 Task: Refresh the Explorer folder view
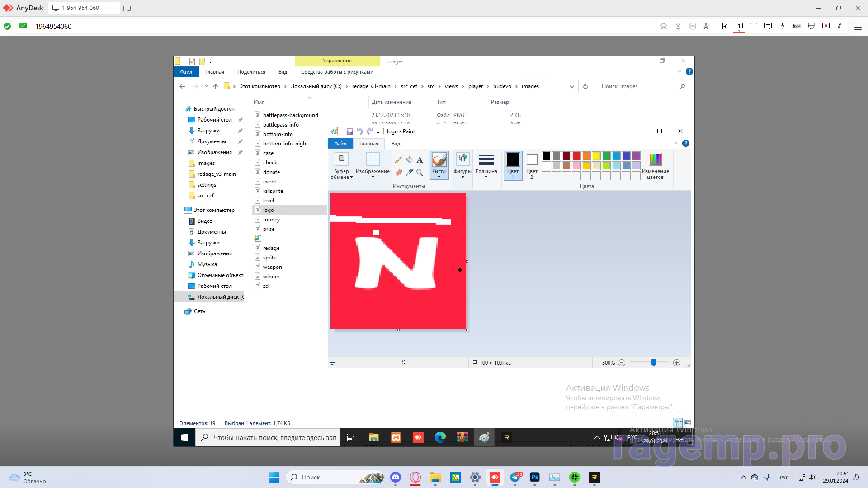point(585,86)
